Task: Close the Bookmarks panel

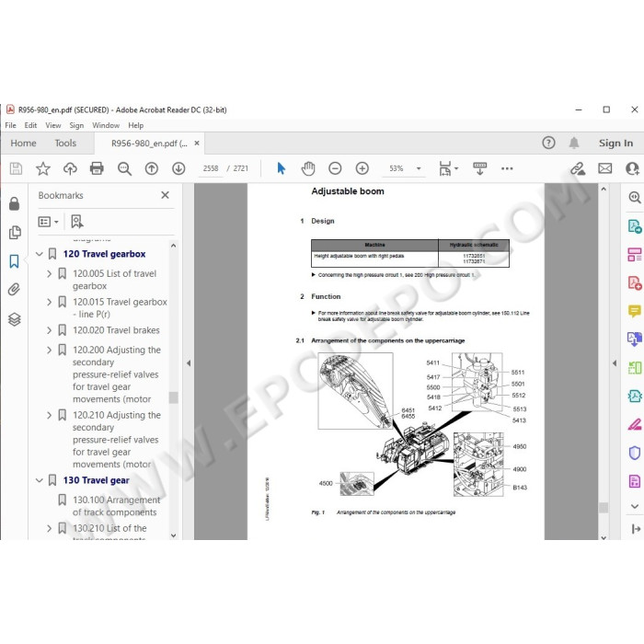Action: coord(165,195)
